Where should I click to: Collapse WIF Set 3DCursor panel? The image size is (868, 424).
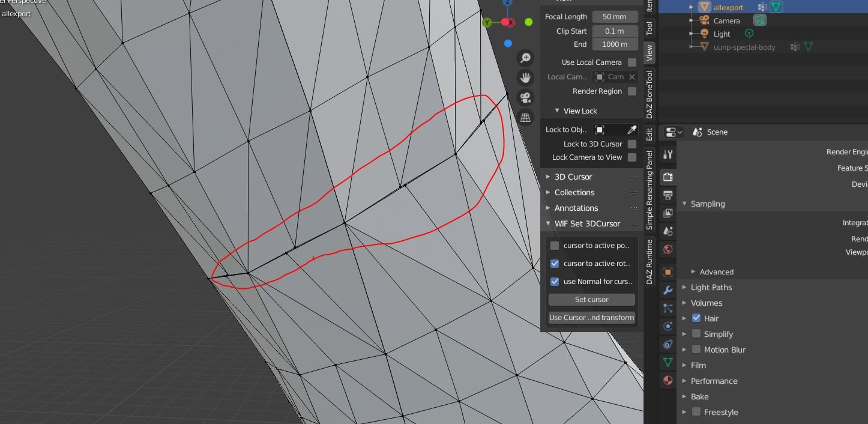point(548,223)
